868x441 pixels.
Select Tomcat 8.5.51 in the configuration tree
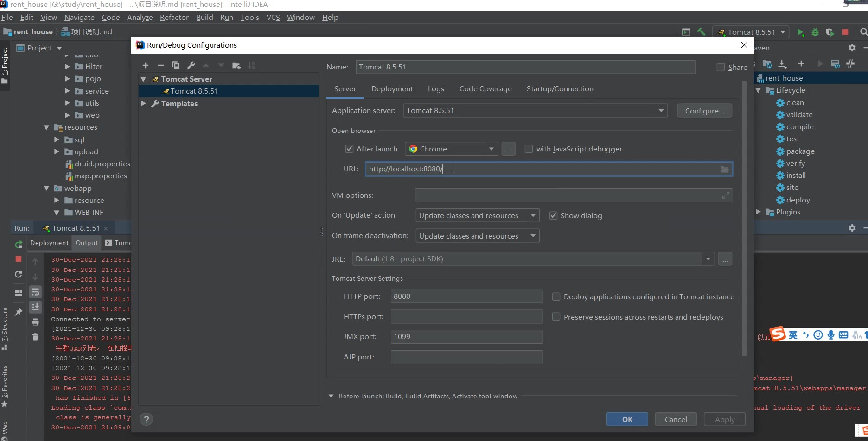pyautogui.click(x=229, y=91)
